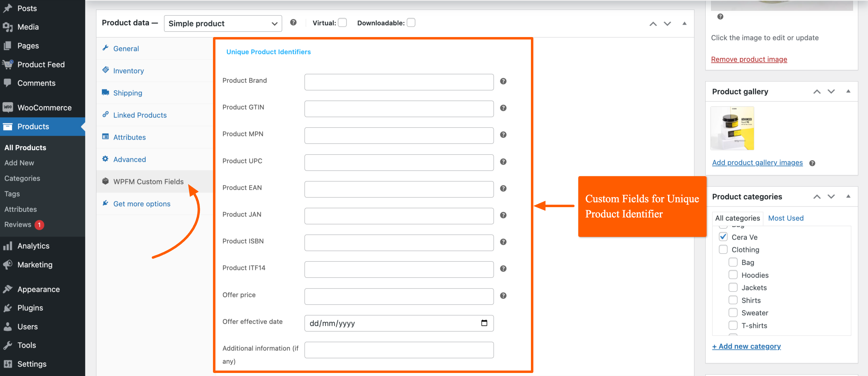Open the Tools menu

tap(42, 345)
